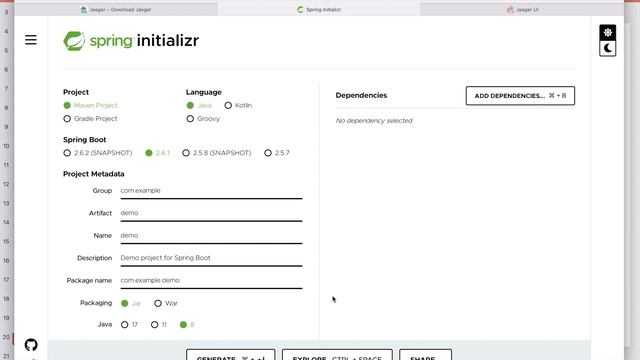Click the Artifact input field
Image resolution: width=640 pixels, height=360 pixels.
click(x=211, y=213)
